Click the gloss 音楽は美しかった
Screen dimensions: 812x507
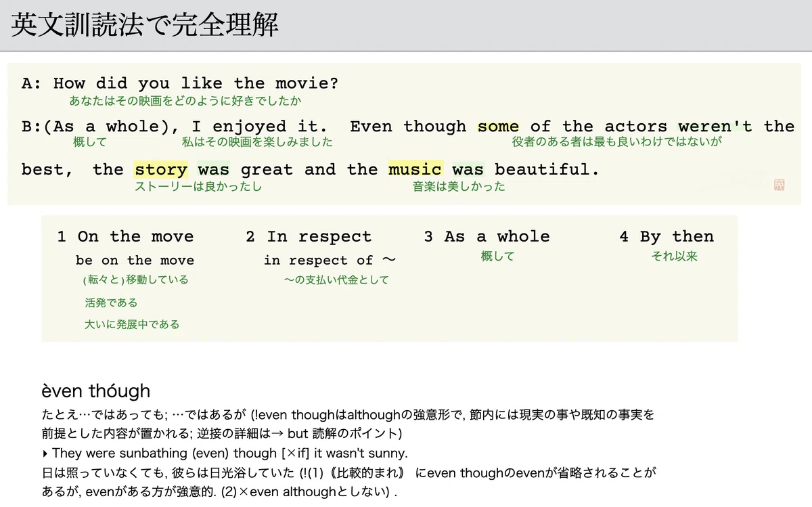click(x=459, y=186)
